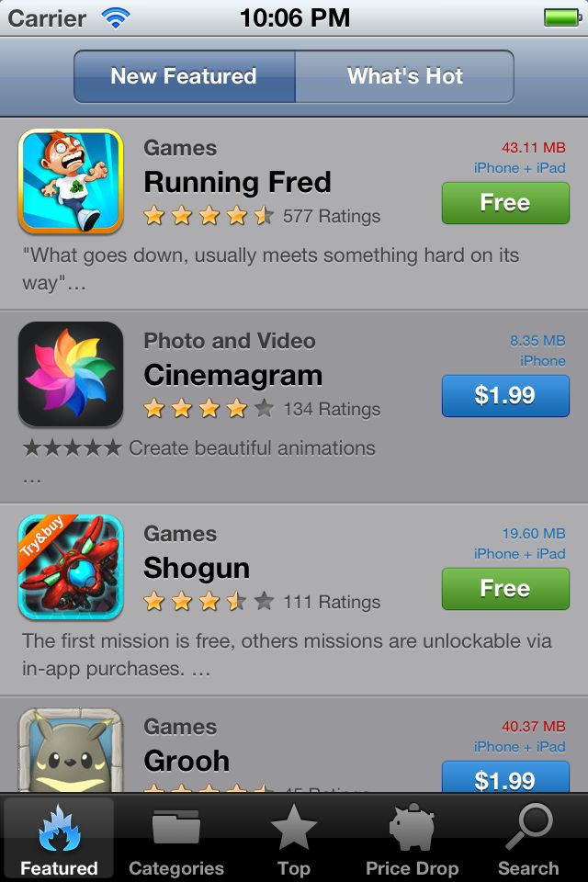
Task: Open the Cinemagram app title
Action: pyautogui.click(x=233, y=375)
